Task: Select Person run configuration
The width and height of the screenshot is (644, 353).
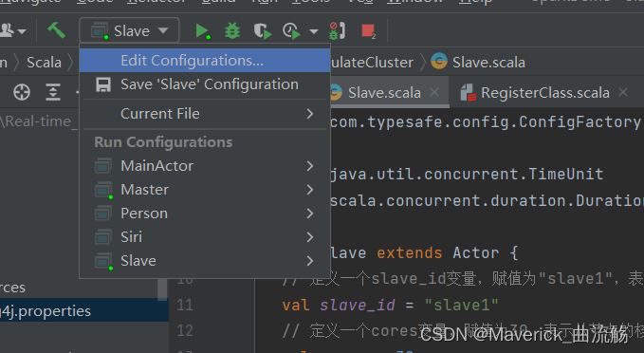Action: (x=205, y=214)
